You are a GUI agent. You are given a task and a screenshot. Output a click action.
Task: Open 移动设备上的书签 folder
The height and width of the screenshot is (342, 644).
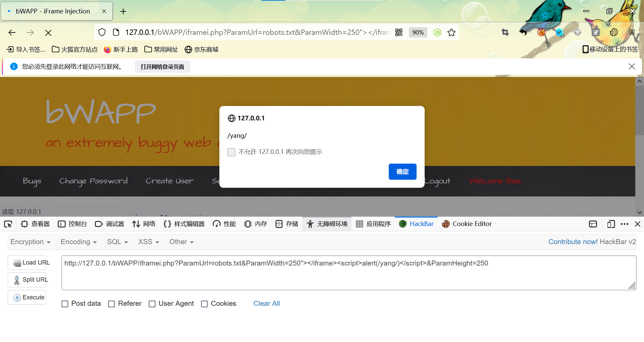tap(610, 49)
